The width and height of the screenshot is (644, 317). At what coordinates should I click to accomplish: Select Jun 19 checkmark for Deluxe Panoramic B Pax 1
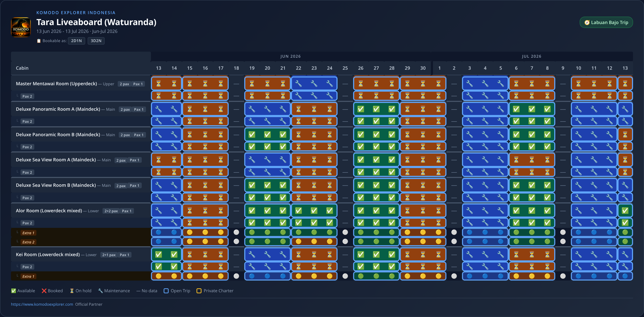252,135
